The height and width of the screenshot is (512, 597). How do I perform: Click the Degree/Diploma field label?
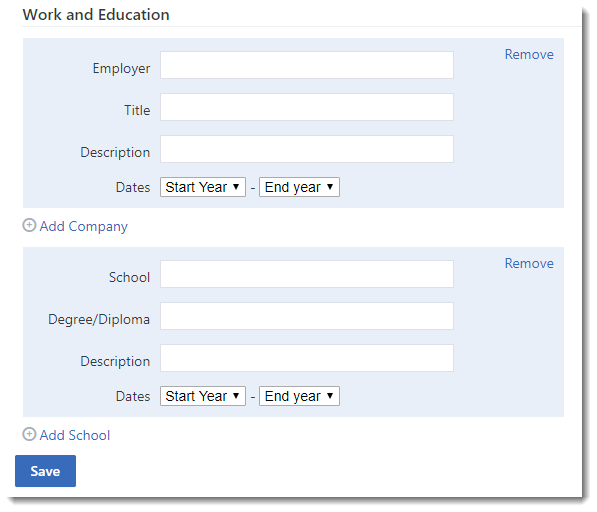[x=99, y=319]
